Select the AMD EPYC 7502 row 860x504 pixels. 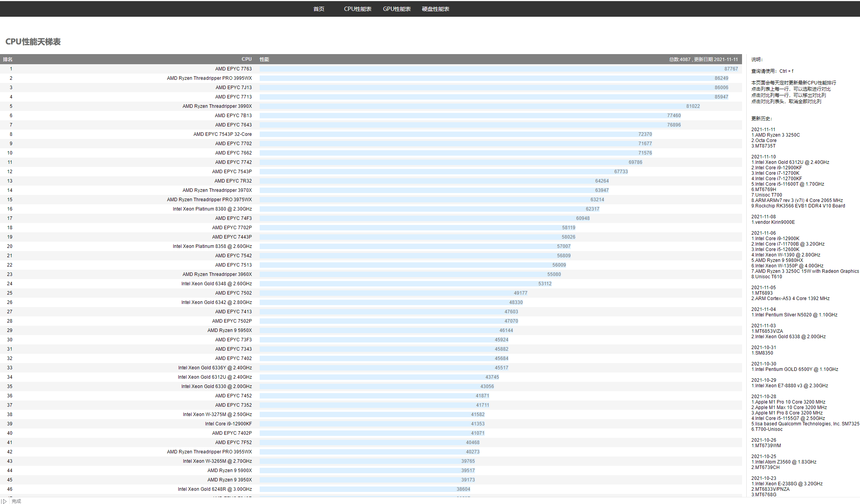pos(371,293)
